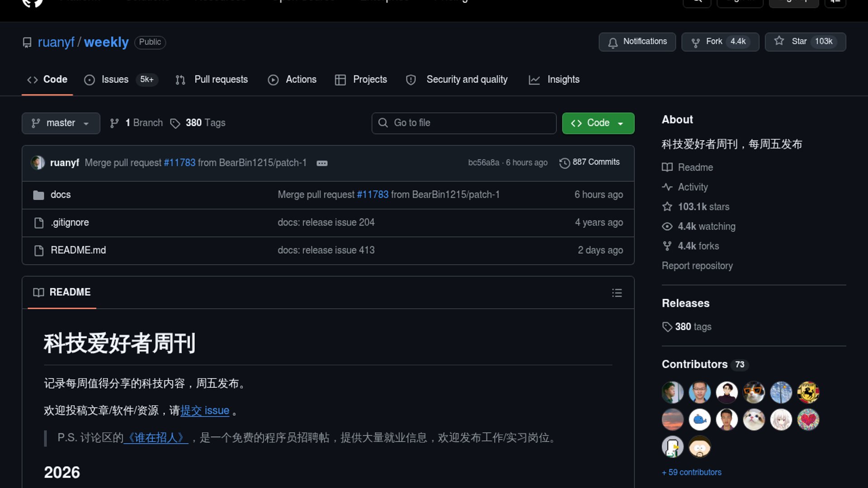
Task: Open the + 59 contributors link
Action: click(x=692, y=472)
